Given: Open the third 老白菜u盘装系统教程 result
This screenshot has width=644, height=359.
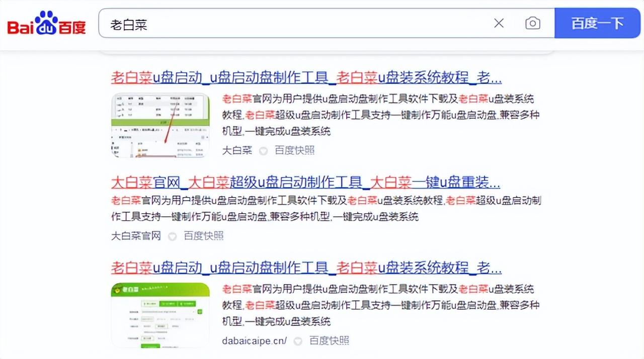Looking at the screenshot, I should pos(305,268).
